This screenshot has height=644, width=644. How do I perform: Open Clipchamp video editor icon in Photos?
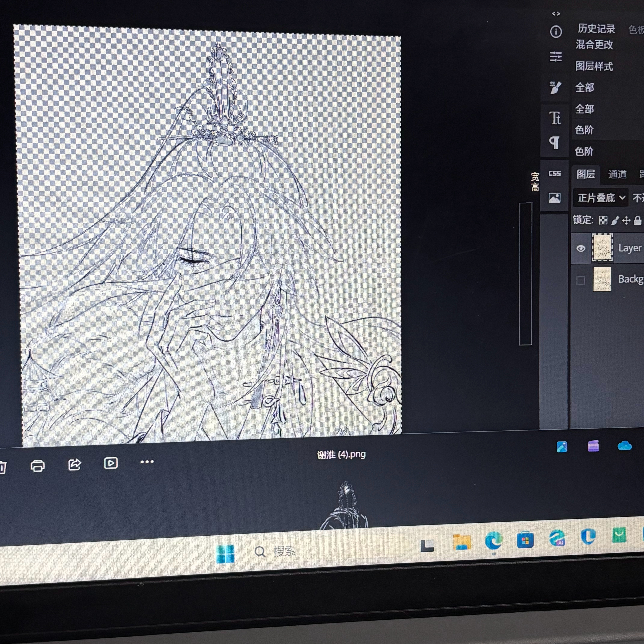[593, 446]
